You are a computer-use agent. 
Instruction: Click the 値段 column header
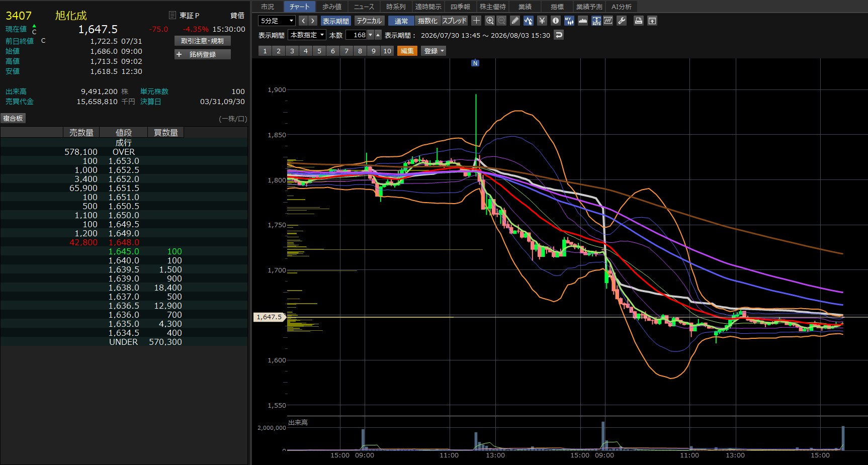coord(124,133)
